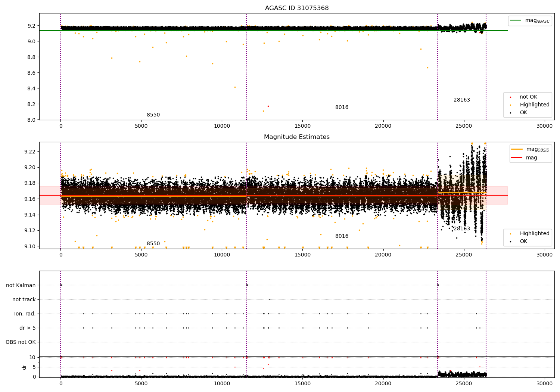The height and width of the screenshot is (392, 560).
Task: Click the 28163 label in the AGASC ID plot
Action: [x=462, y=100]
